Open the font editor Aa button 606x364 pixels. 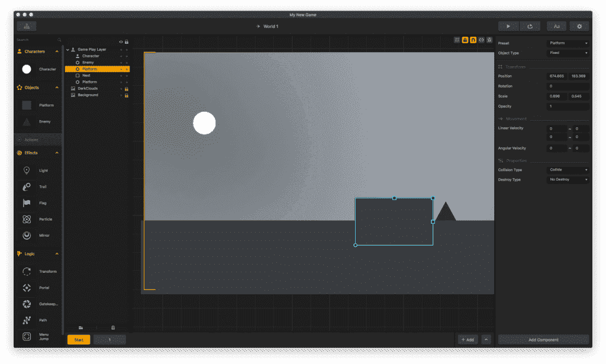(556, 26)
